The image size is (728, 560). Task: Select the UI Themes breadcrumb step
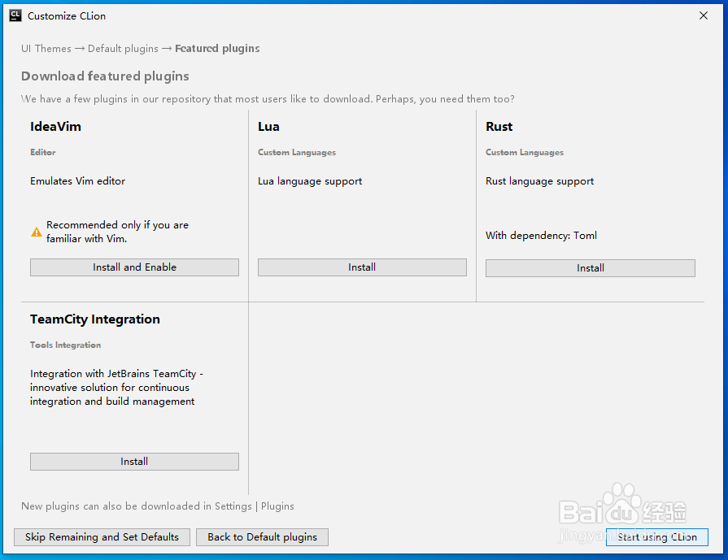[x=46, y=49]
